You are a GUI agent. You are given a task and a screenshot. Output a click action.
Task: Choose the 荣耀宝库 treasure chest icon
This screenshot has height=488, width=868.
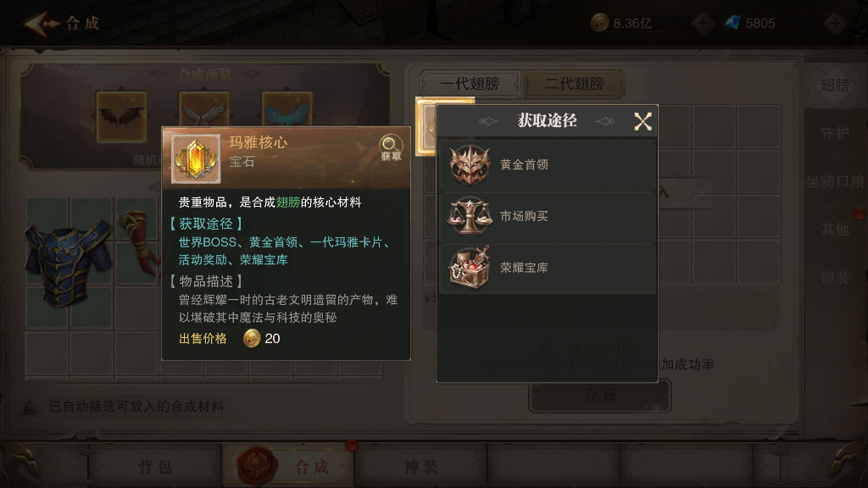(470, 268)
